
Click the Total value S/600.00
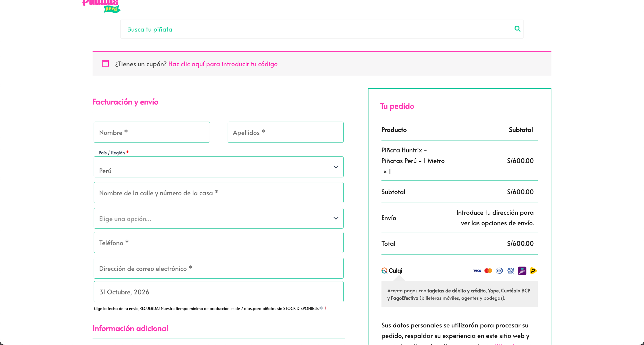coord(520,243)
